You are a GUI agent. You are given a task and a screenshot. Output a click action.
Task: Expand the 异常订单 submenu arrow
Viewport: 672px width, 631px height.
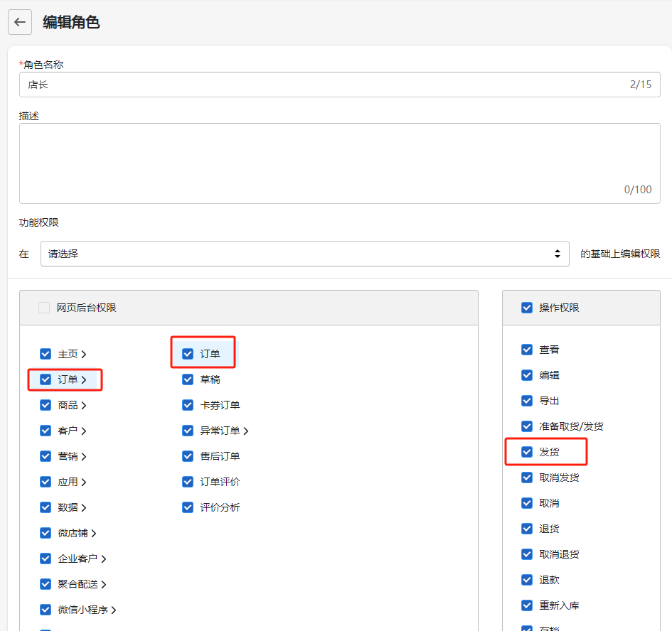(246, 431)
